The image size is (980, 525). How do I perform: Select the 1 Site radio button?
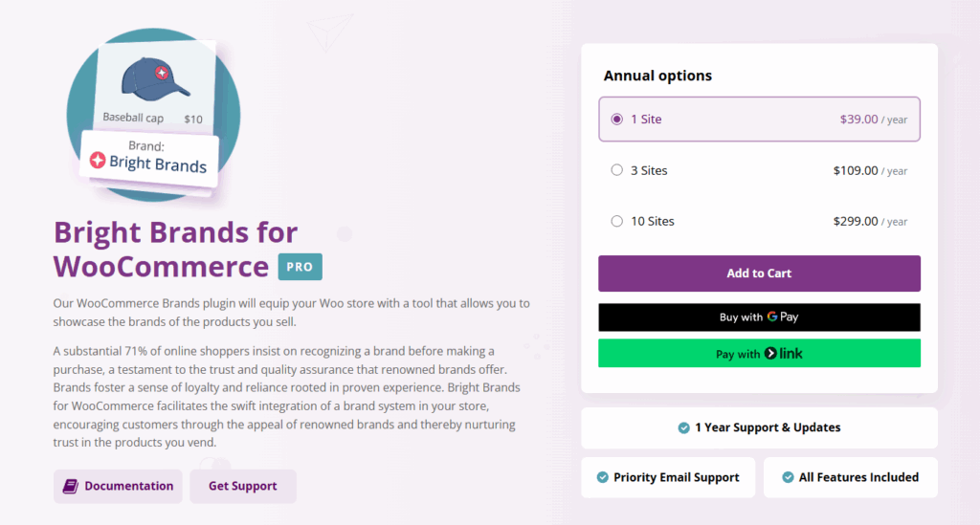616,120
